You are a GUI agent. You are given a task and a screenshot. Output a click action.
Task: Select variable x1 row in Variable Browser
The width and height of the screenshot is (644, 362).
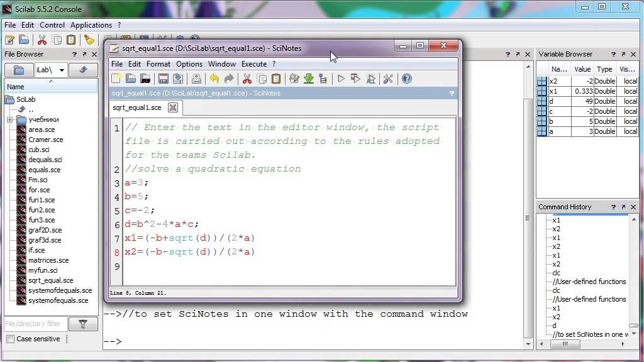point(588,91)
